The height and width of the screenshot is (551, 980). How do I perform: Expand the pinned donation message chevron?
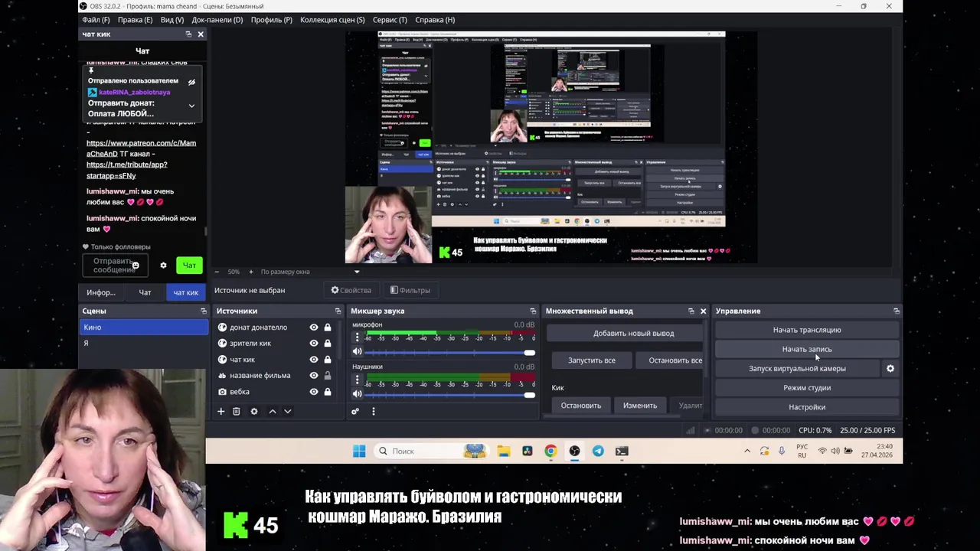point(191,106)
